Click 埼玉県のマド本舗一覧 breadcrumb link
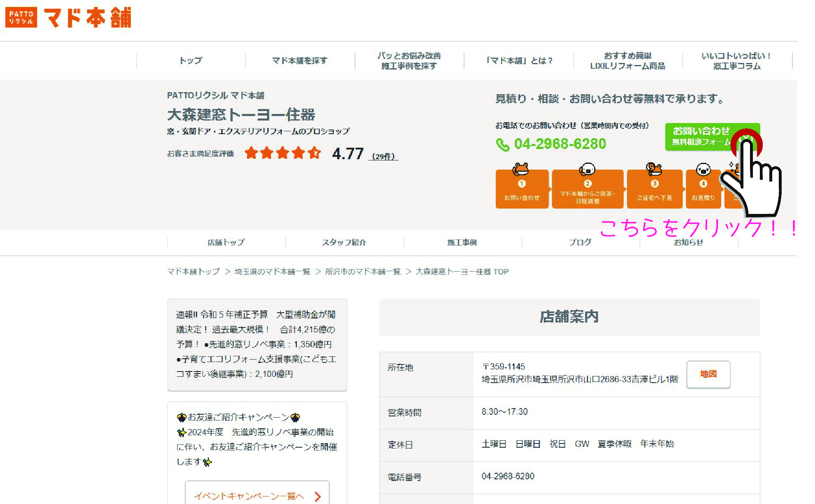This screenshot has width=815, height=504. pyautogui.click(x=272, y=272)
